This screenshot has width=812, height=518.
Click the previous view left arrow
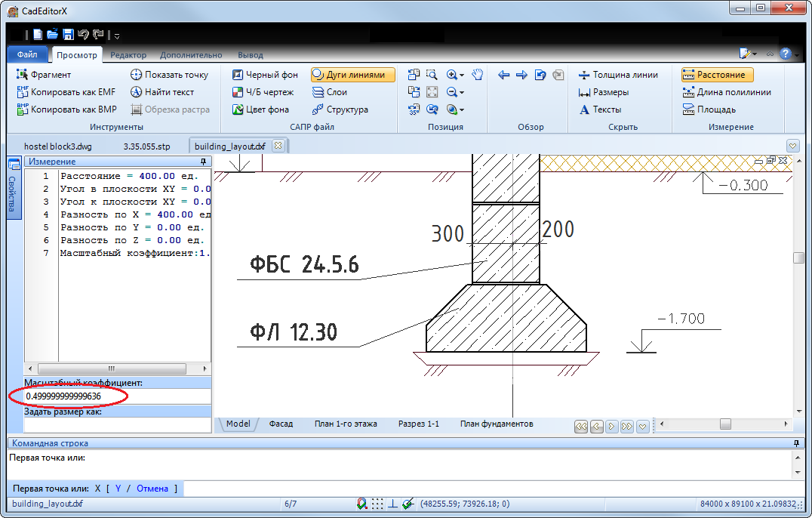[504, 75]
